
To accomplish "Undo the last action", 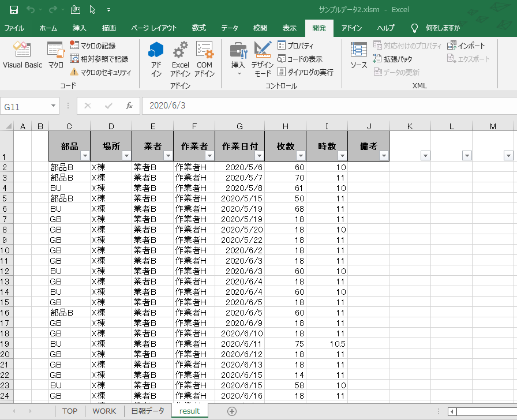I will pos(31,10).
